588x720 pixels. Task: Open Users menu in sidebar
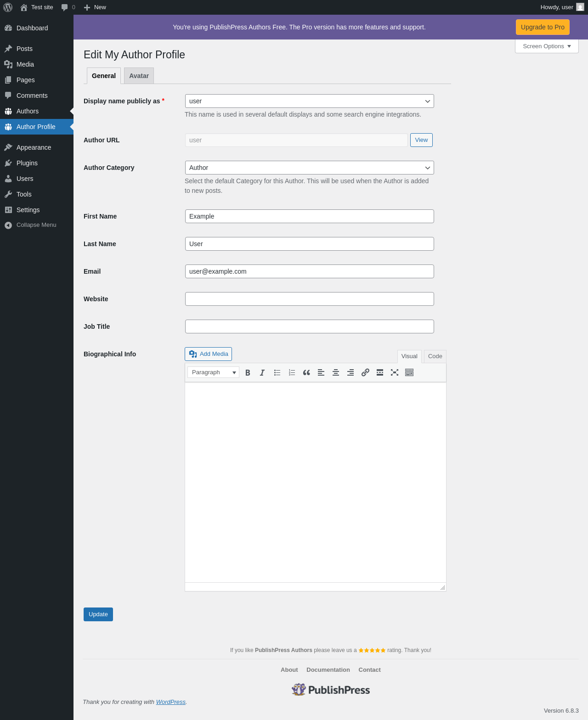(37, 179)
